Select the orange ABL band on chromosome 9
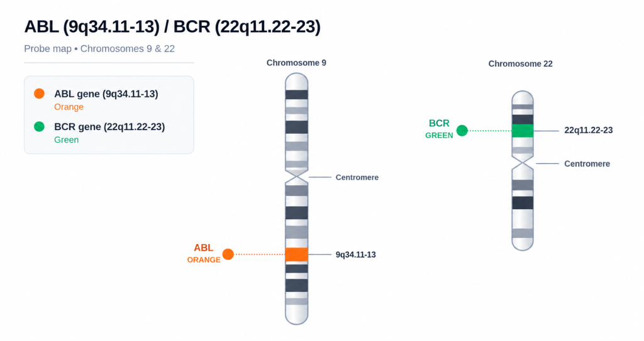The image size is (644, 341). pos(297,254)
